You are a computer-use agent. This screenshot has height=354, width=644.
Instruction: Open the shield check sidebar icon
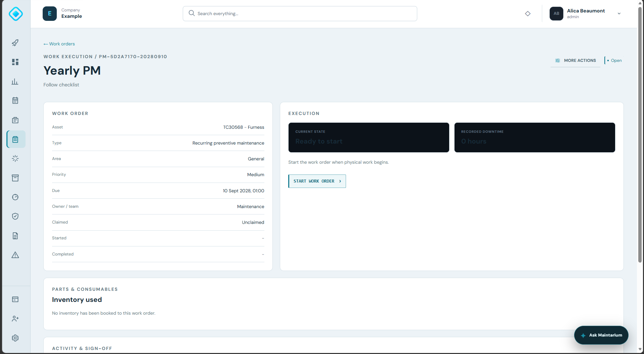click(x=15, y=216)
